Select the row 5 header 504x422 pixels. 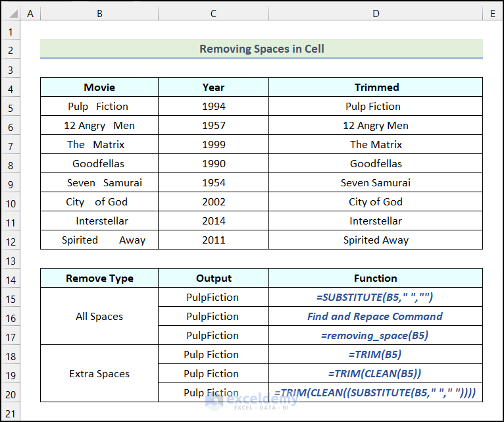[x=11, y=107]
